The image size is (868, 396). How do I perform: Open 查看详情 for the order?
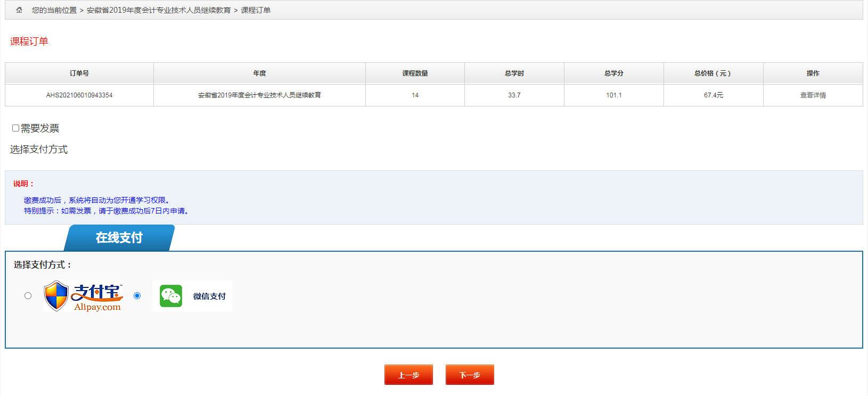click(813, 95)
